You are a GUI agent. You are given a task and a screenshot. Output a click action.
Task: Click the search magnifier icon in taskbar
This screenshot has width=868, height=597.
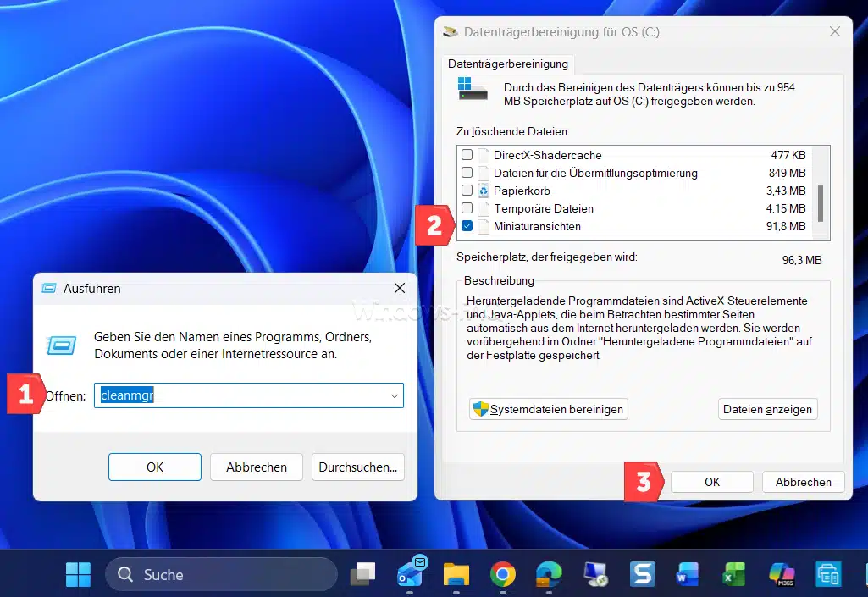point(125,574)
